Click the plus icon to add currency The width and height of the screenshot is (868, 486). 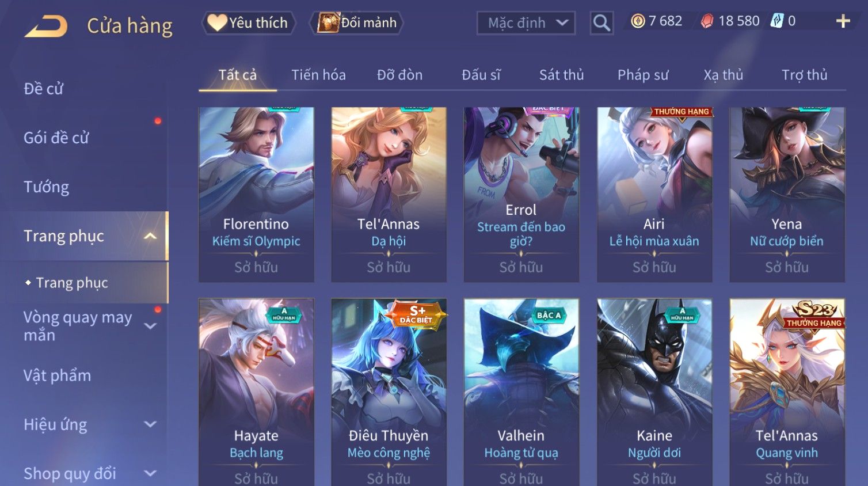pos(843,21)
